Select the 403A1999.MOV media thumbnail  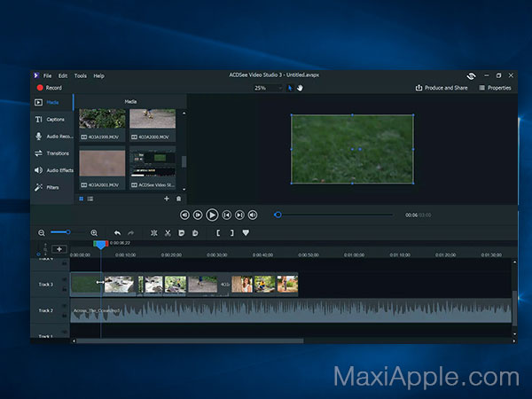coord(102,124)
